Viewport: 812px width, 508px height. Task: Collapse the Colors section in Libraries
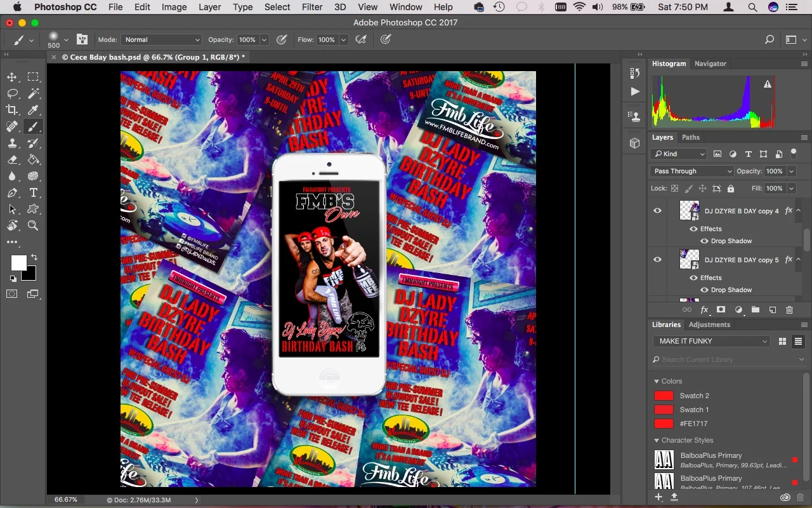tap(657, 382)
